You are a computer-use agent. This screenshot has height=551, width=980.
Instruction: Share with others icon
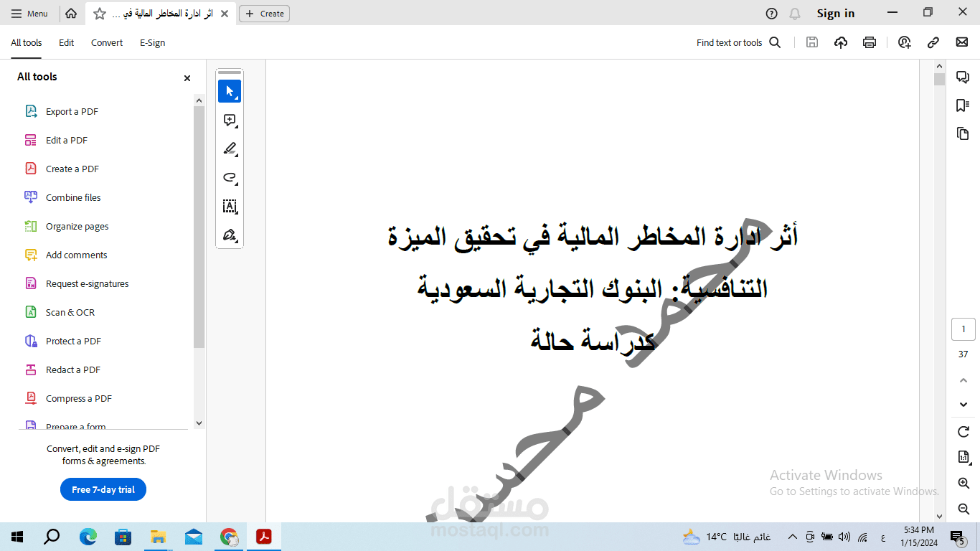coord(905,42)
